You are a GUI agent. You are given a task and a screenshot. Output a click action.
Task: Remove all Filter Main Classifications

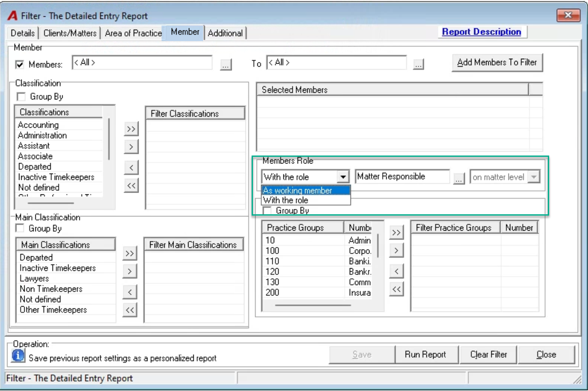[x=129, y=310]
